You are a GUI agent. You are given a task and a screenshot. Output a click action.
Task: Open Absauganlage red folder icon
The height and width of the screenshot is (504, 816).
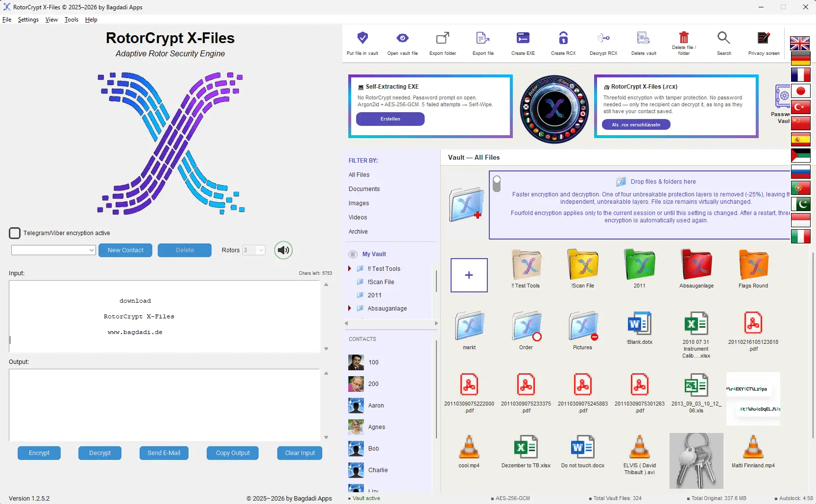coord(696,264)
